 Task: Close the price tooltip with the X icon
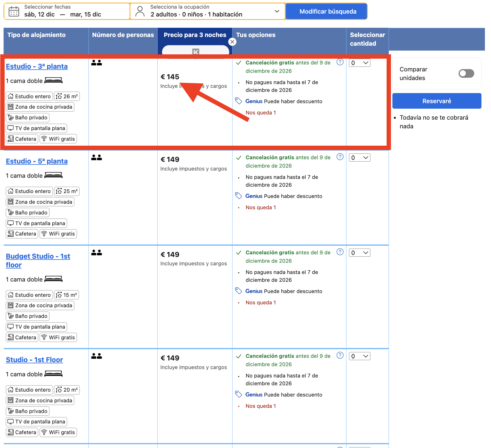pyautogui.click(x=232, y=42)
